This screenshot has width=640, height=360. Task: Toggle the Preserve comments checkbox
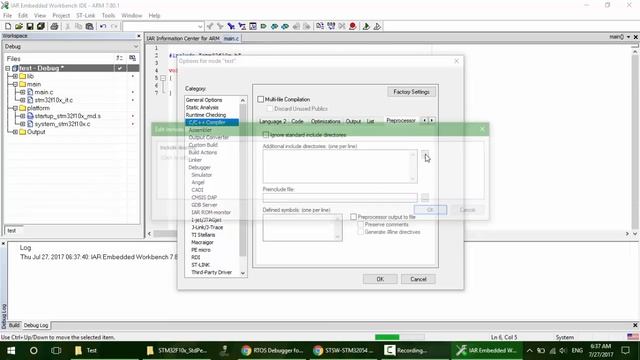(x=360, y=224)
